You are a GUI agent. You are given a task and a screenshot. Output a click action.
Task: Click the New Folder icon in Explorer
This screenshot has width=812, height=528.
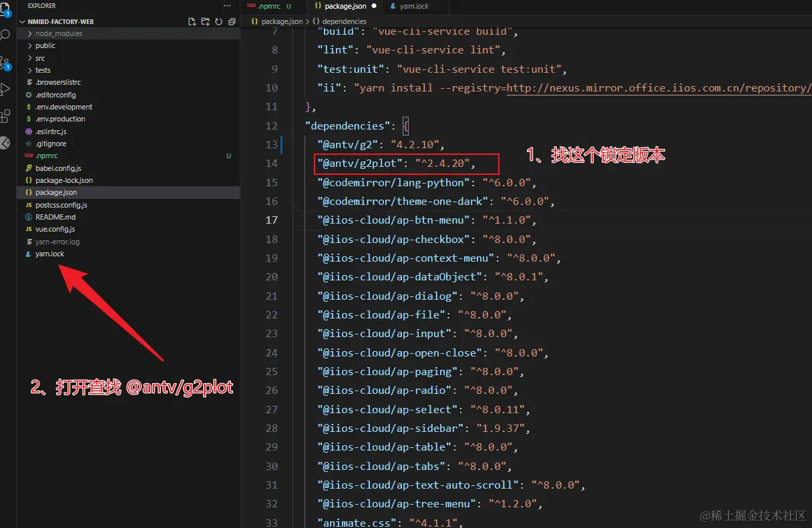206,21
